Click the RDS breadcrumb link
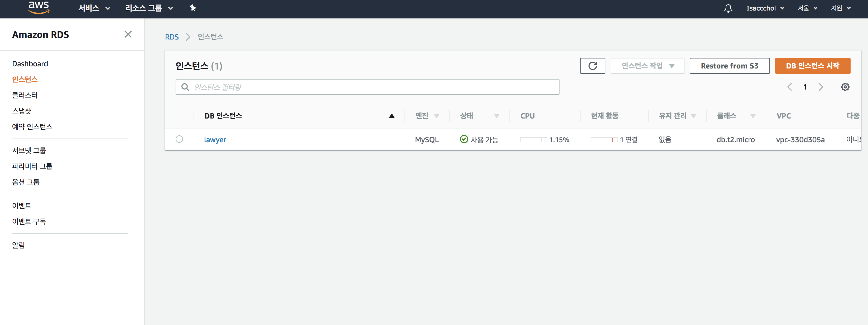The width and height of the screenshot is (868, 325). pos(172,37)
